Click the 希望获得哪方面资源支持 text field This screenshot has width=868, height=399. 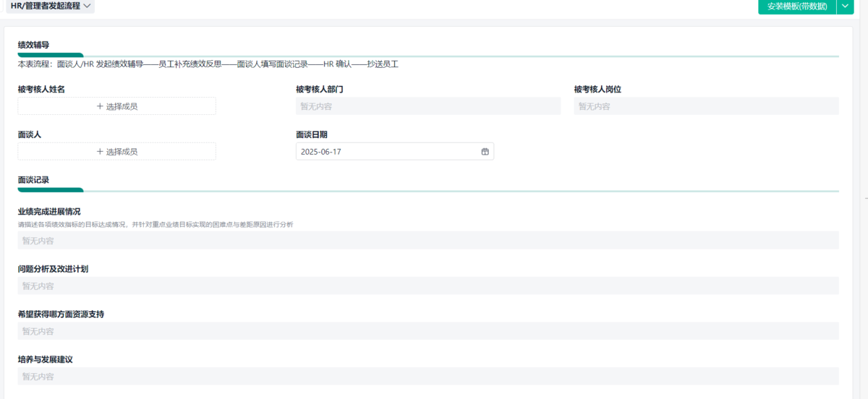428,331
